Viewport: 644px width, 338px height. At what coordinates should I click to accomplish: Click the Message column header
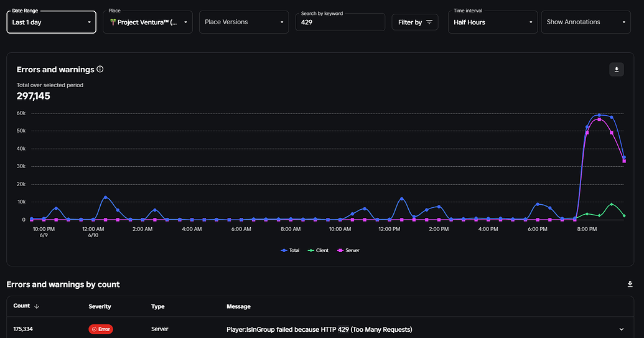(239, 306)
